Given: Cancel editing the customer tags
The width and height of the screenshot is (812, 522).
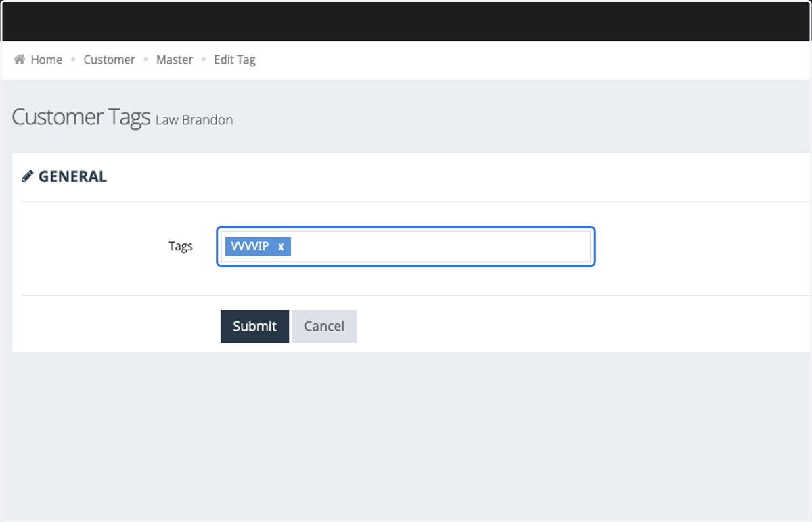Looking at the screenshot, I should [324, 326].
